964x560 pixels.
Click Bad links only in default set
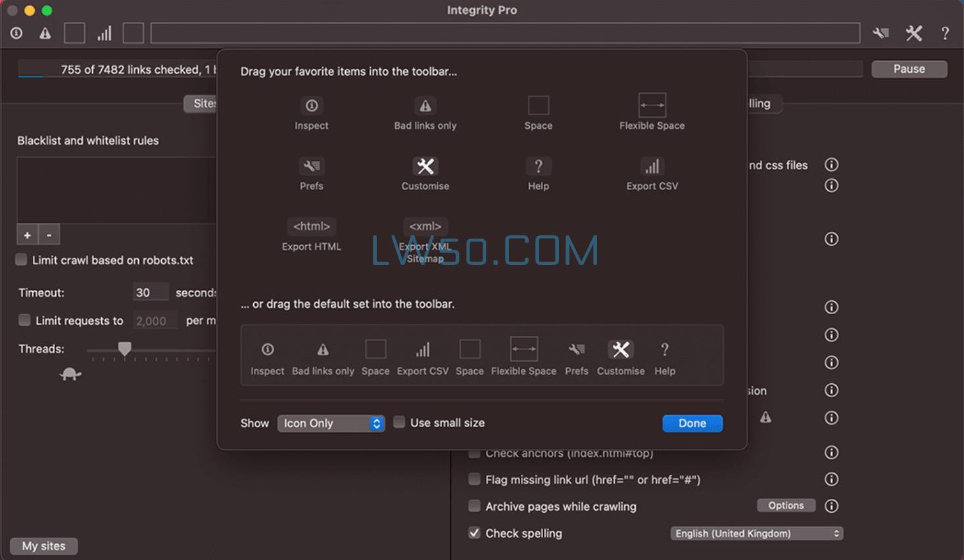click(x=323, y=358)
